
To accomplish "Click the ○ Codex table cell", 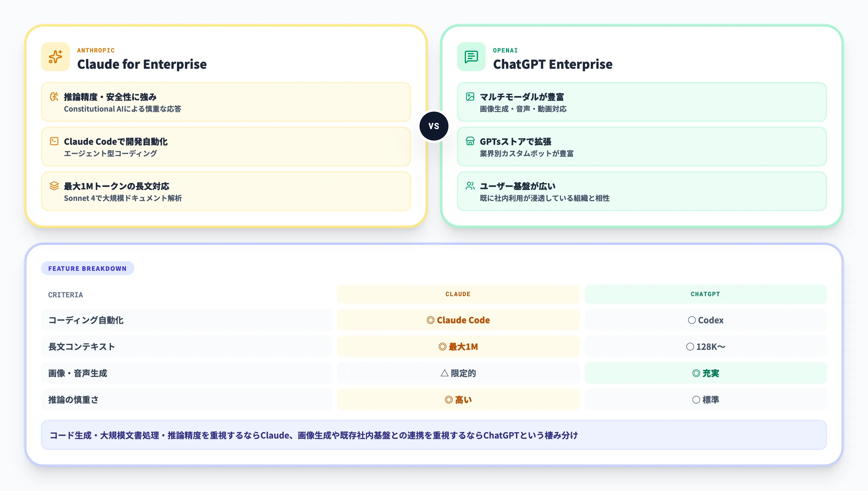I will [x=706, y=320].
